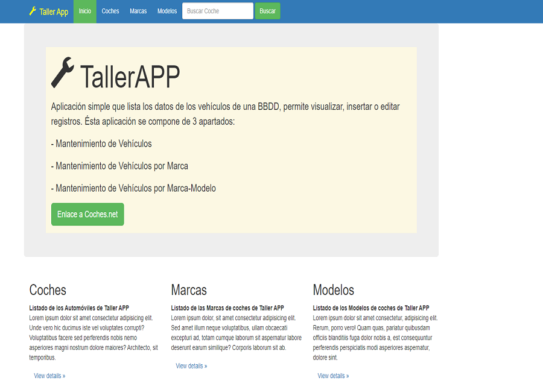
Task: Click the TallerAPP main heading
Action: (130, 77)
